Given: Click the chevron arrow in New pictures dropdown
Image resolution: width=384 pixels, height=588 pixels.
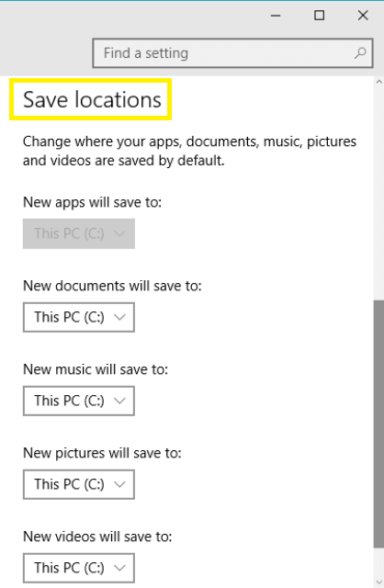Looking at the screenshot, I should [119, 484].
